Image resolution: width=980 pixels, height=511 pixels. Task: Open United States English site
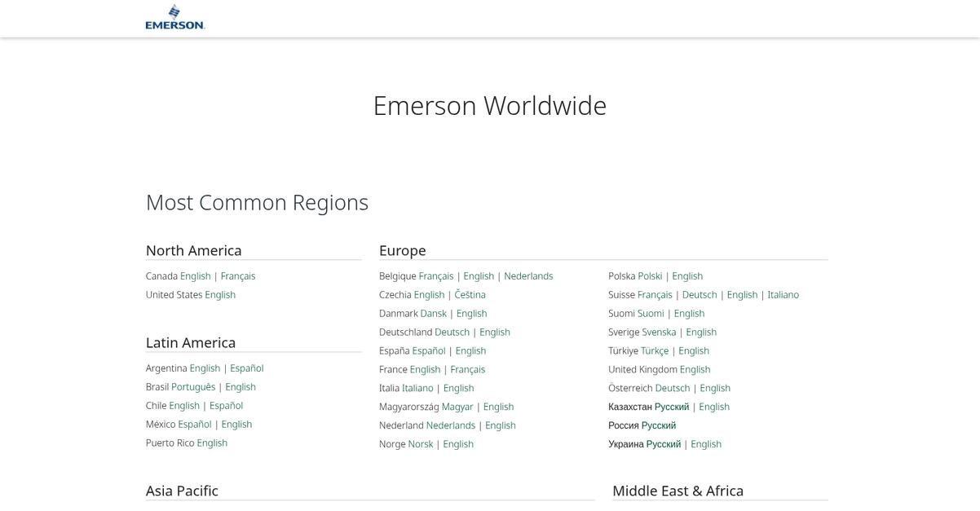pyautogui.click(x=220, y=295)
